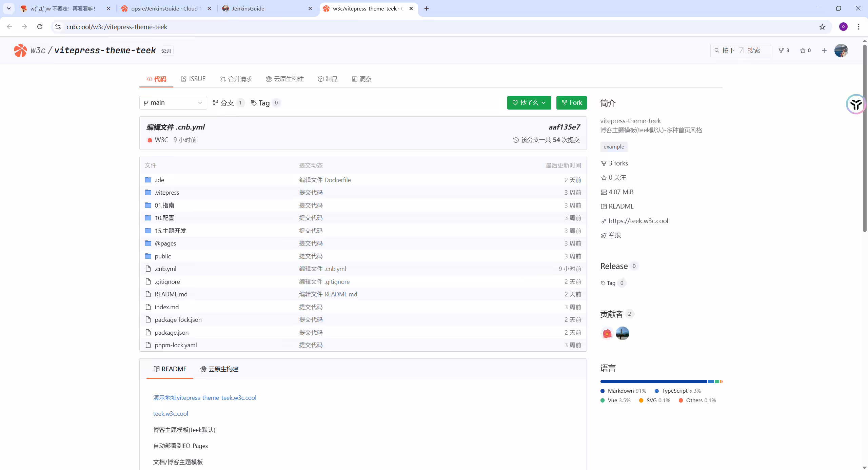
Task: Focus the 搜索 search field
Action: point(740,51)
